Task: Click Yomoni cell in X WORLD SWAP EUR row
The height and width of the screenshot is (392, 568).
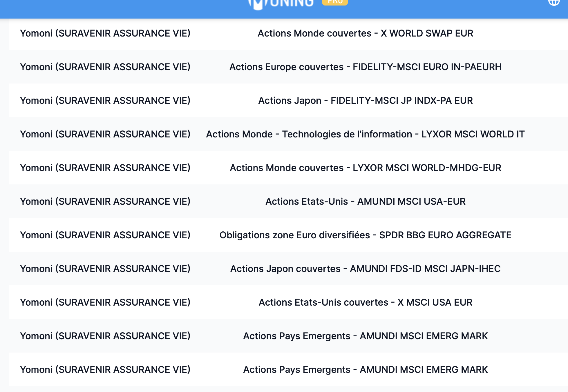Action: 105,33
